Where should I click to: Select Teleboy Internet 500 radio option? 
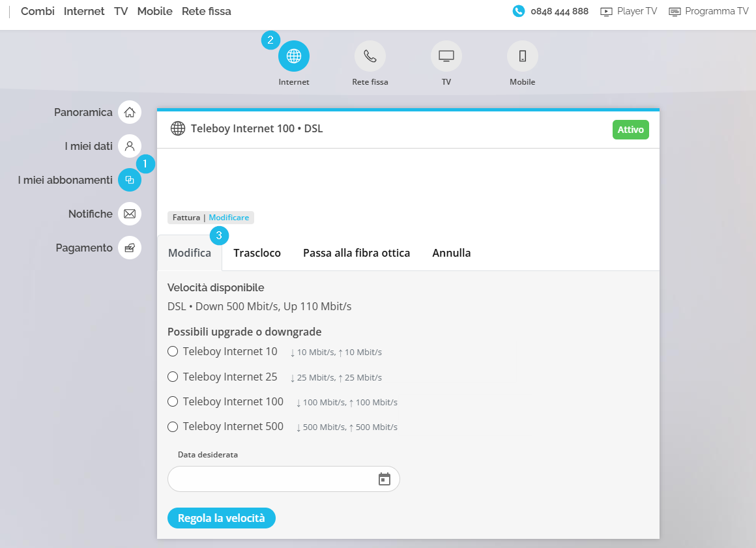point(173,427)
